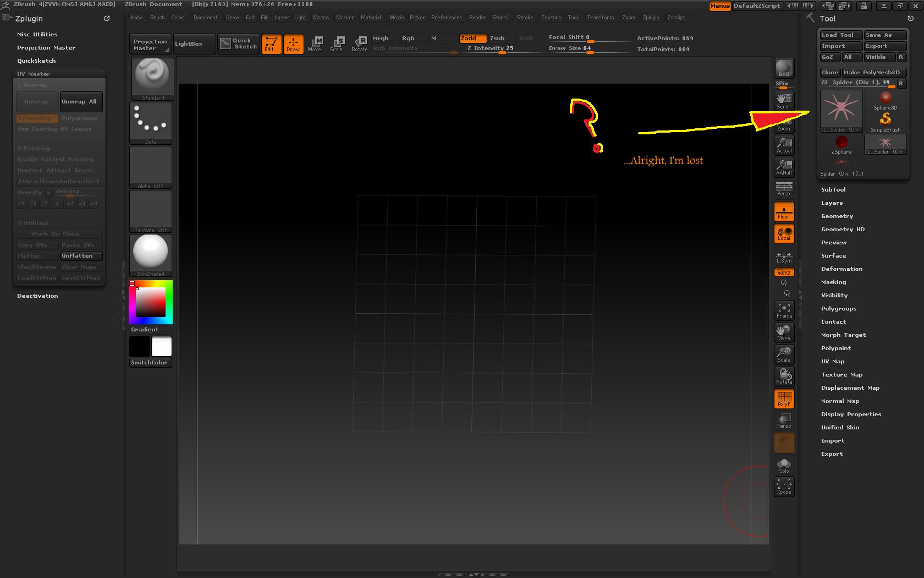Expand the Polygroups subpalette
Screen dimensions: 924x578
click(x=839, y=309)
